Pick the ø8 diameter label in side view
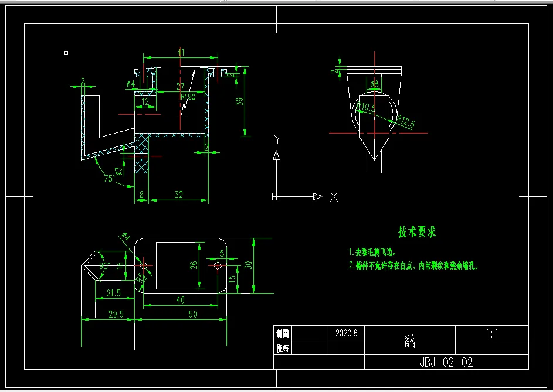The height and width of the screenshot is (392, 553). coord(374,84)
